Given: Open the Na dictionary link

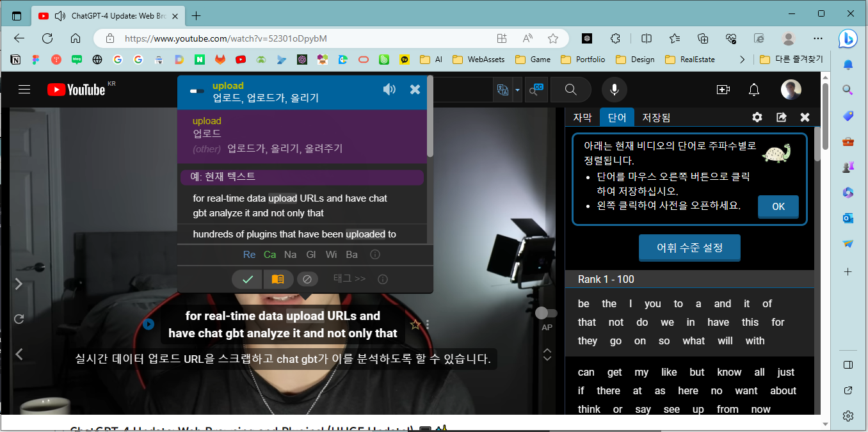Looking at the screenshot, I should (291, 255).
